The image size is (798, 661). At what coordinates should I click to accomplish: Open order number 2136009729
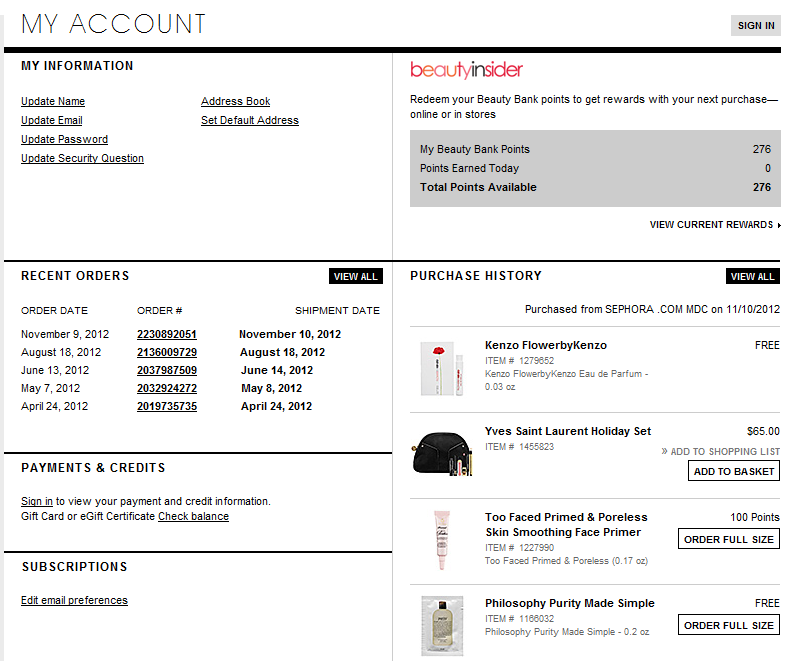(x=167, y=352)
